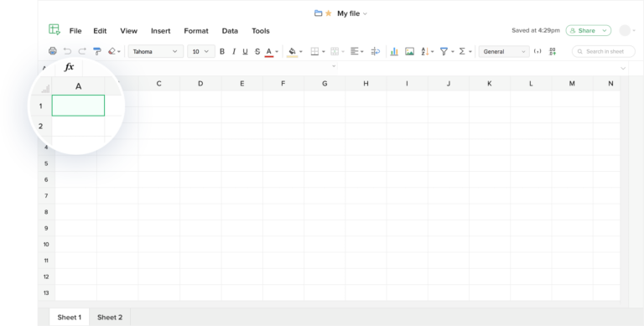Open the Share options chevron
This screenshot has height=326, width=644.
[x=604, y=30]
